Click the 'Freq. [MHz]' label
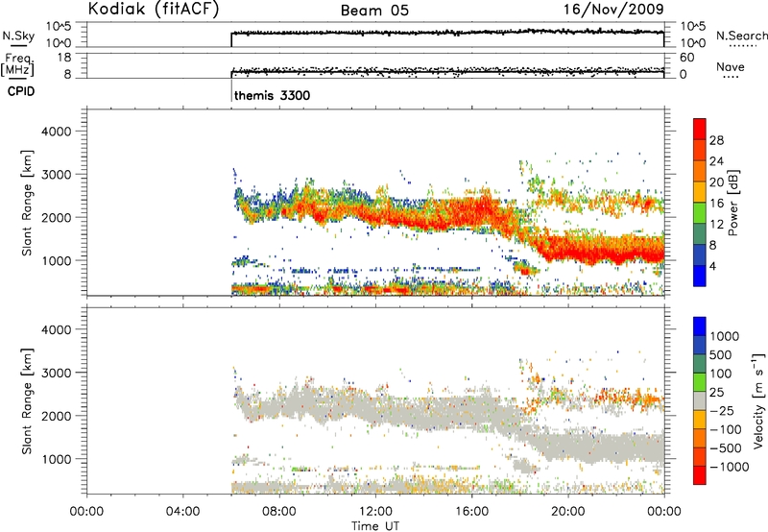 point(17,64)
